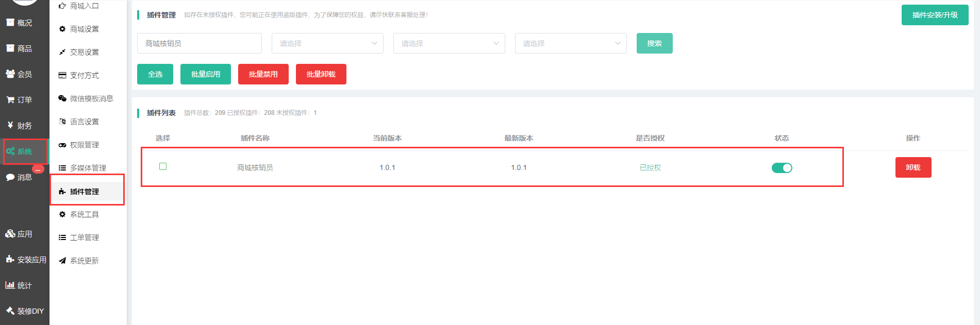Click the 全选 select-all button
The height and width of the screenshot is (325, 980).
coord(155,74)
